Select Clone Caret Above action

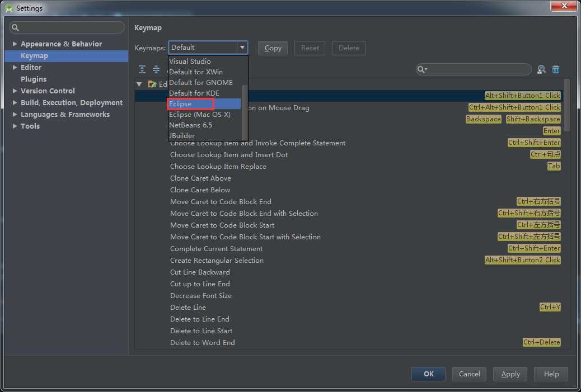[200, 178]
